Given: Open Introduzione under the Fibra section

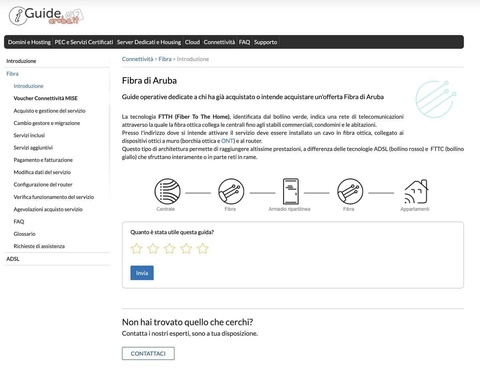Looking at the screenshot, I should click(x=29, y=86).
